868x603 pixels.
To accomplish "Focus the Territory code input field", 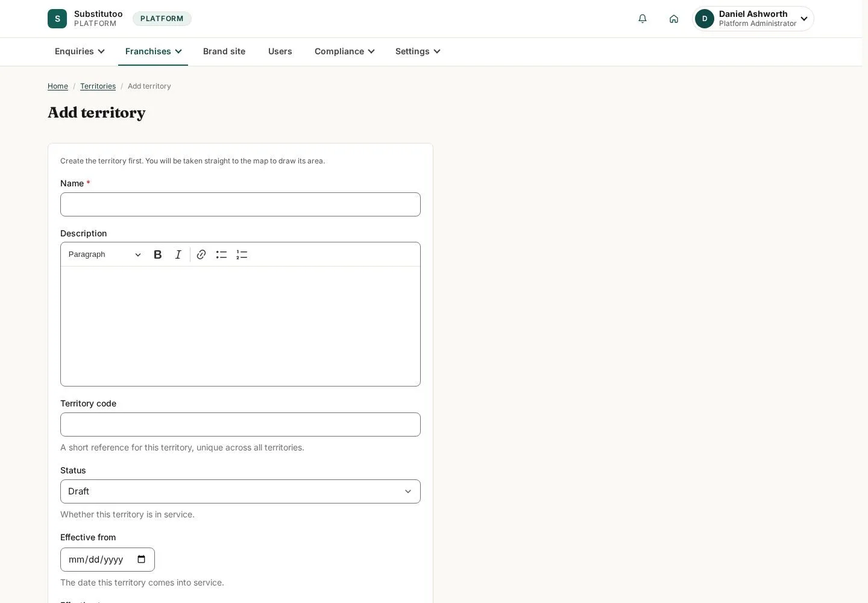I will [241, 425].
